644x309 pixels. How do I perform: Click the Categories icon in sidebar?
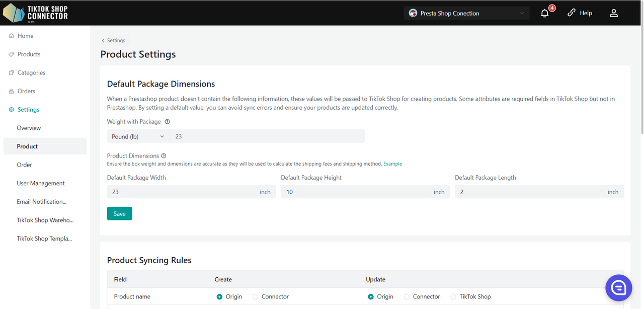tap(11, 73)
